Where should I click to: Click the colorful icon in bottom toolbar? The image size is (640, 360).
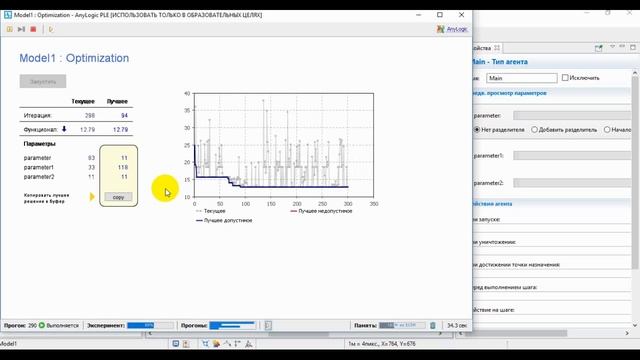click(216, 344)
